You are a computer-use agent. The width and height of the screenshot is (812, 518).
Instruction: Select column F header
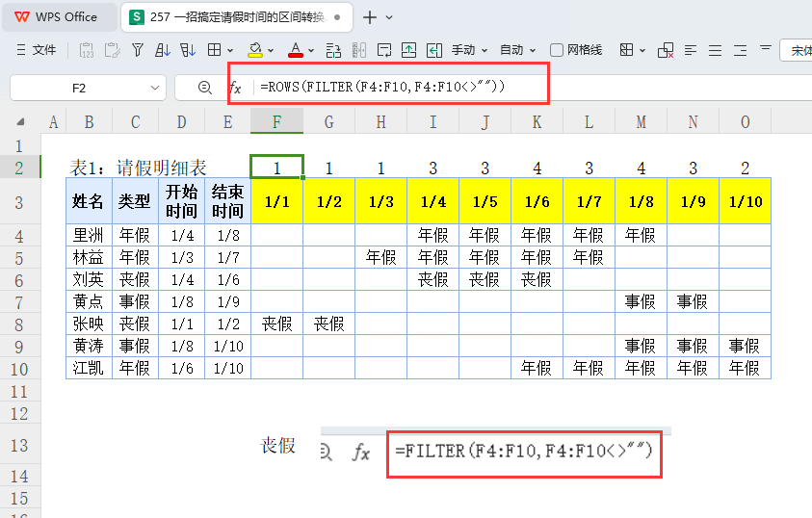pyautogui.click(x=276, y=122)
